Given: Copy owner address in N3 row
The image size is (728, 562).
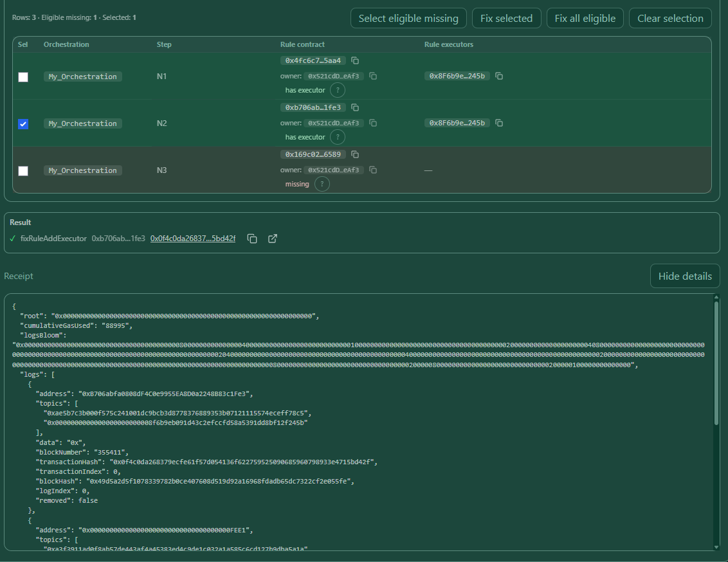Looking at the screenshot, I should pos(373,170).
